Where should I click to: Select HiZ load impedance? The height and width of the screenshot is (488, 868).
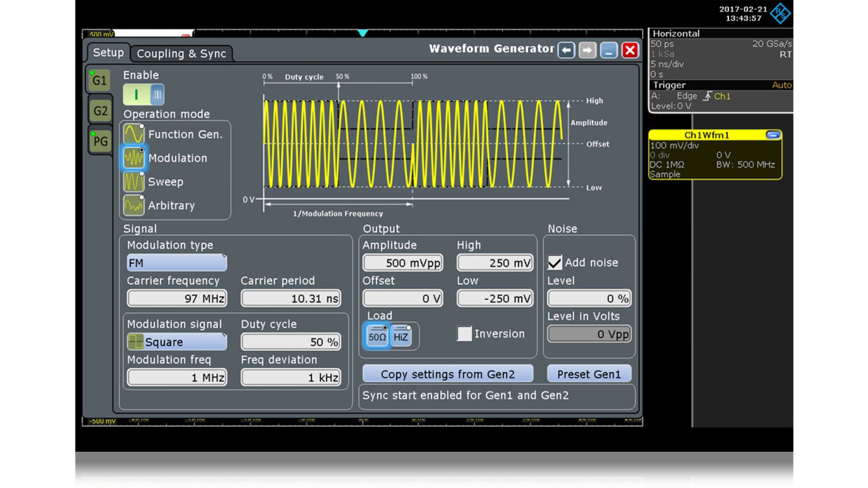(x=402, y=336)
